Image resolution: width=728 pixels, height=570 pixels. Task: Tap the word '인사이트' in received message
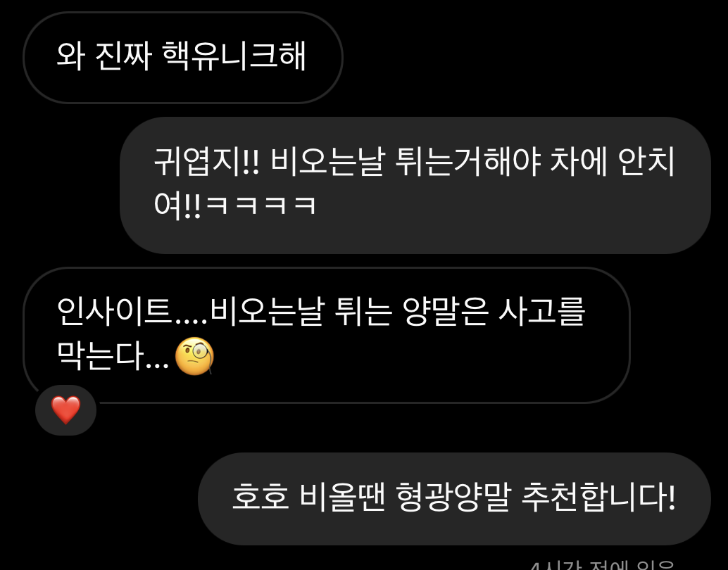[x=114, y=310]
